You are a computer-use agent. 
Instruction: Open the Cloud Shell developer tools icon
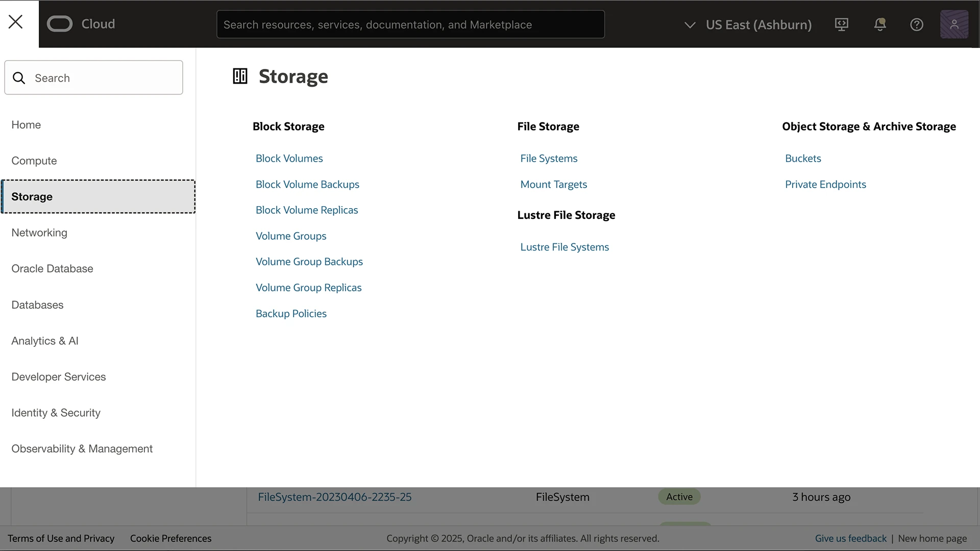point(841,24)
